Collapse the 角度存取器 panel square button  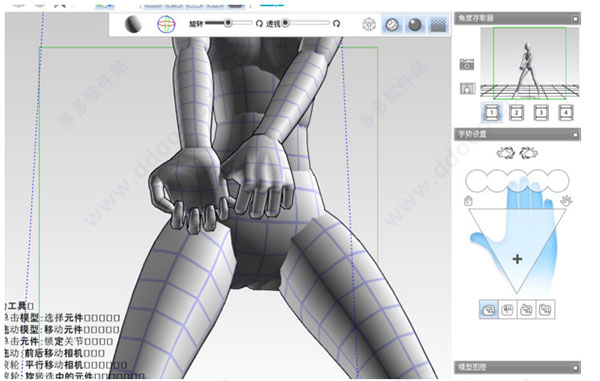pyautogui.click(x=575, y=18)
